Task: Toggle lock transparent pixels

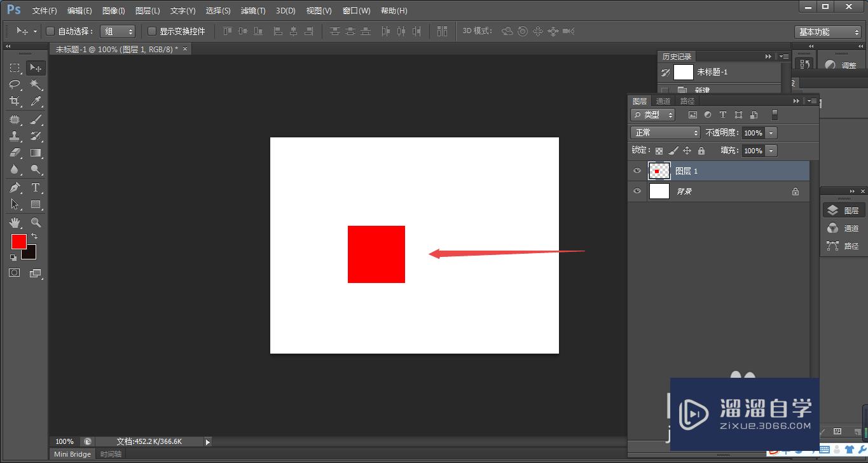Action: tap(659, 151)
